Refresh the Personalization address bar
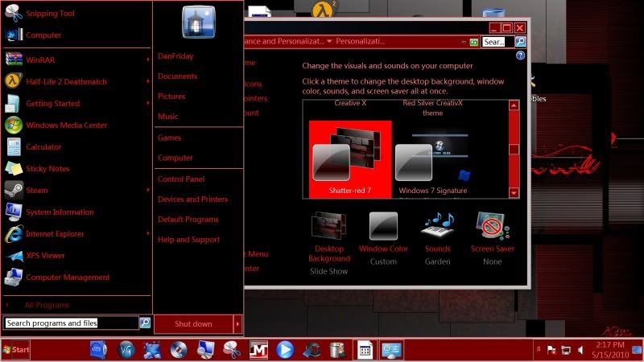This screenshot has height=362, width=644. point(473,43)
